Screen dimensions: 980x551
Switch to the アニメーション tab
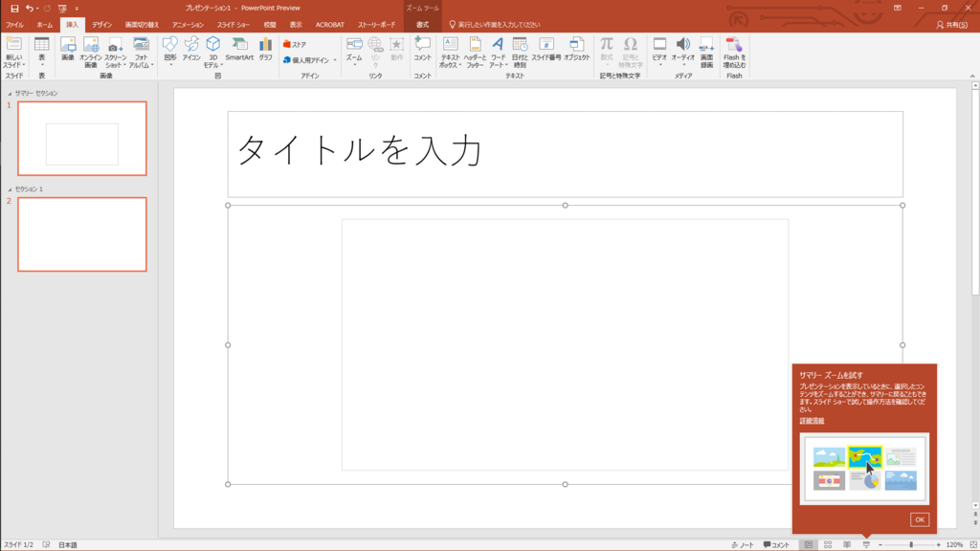coord(189,25)
